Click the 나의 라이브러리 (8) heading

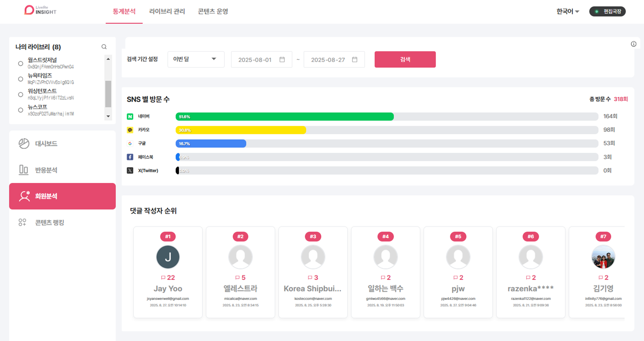coord(38,47)
